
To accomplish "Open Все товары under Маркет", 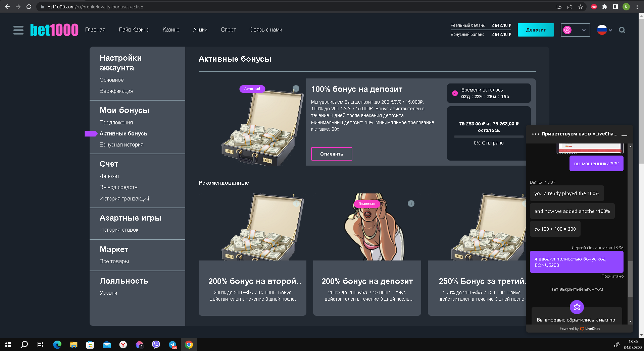I will coord(114,261).
